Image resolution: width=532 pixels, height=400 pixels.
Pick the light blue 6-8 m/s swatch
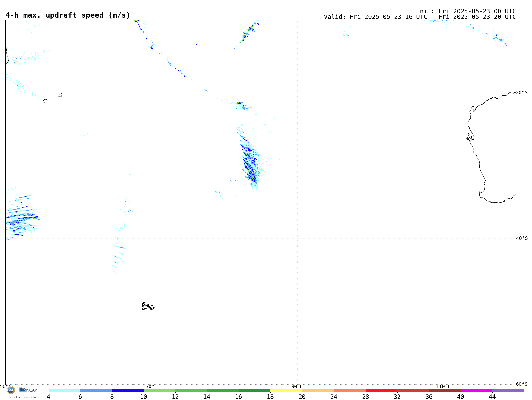(x=96, y=390)
